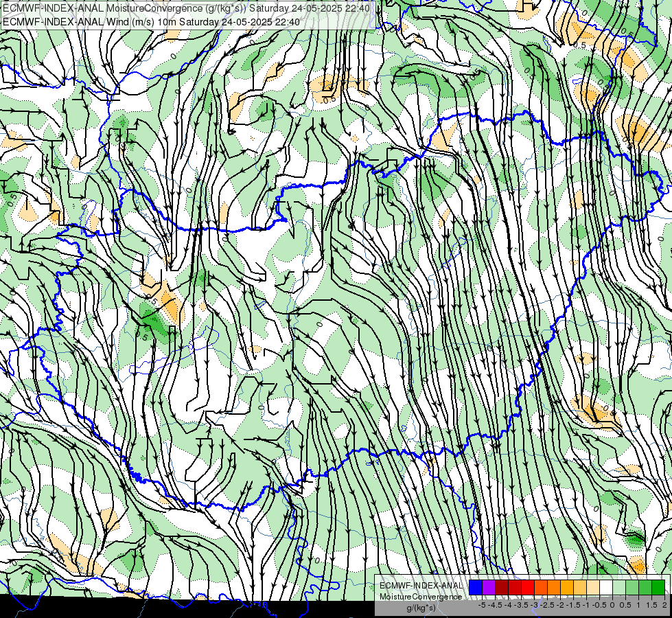Click the amber swatch between -1.5 and -1
The image size is (672, 618).
click(x=567, y=588)
